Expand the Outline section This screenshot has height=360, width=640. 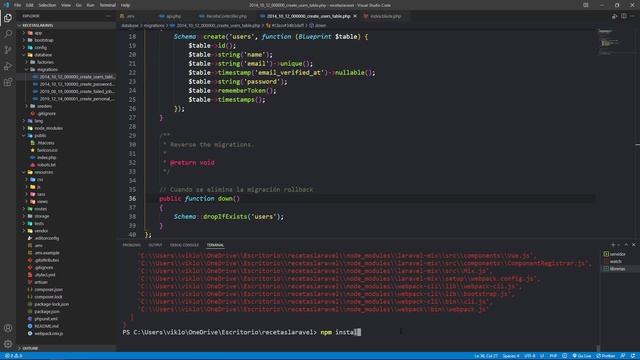[x=30, y=348]
